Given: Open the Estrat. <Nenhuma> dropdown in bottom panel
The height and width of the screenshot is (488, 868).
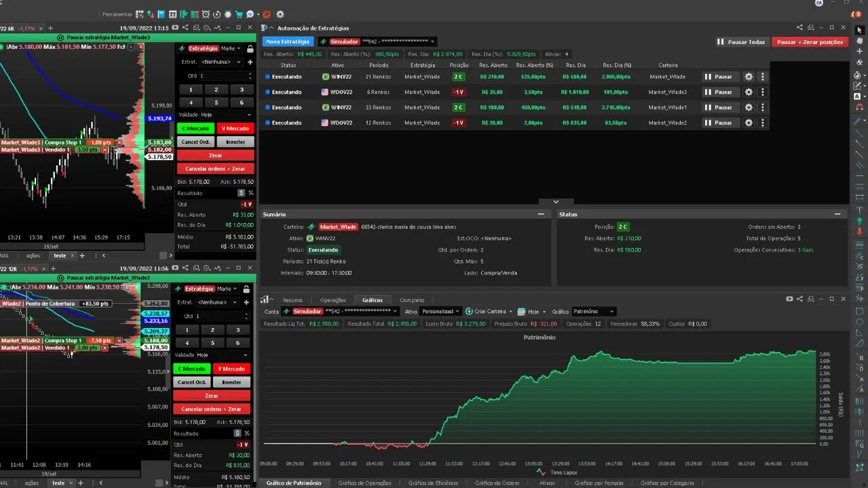Looking at the screenshot, I should point(218,302).
